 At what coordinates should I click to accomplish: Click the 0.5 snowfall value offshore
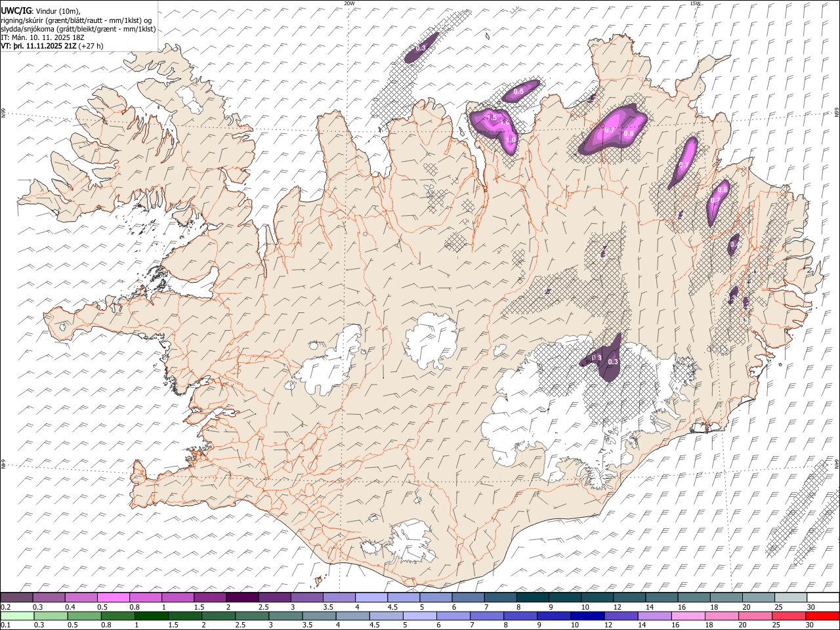pyautogui.click(x=518, y=91)
